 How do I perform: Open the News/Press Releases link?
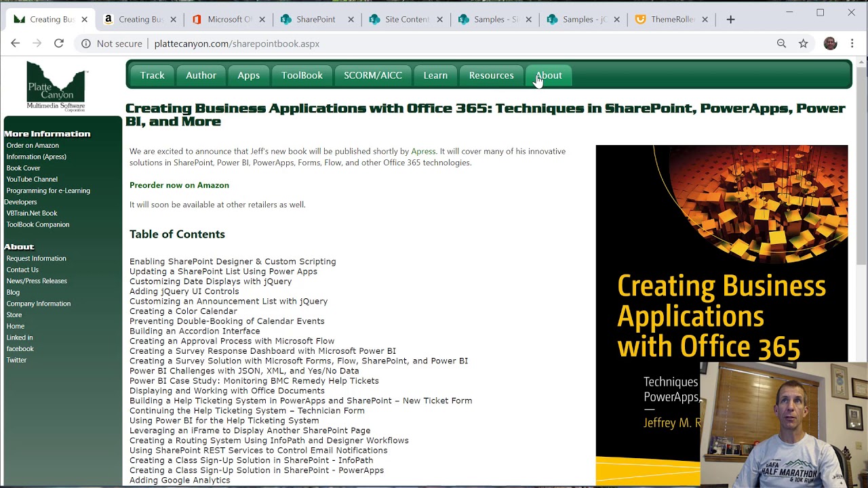point(37,281)
